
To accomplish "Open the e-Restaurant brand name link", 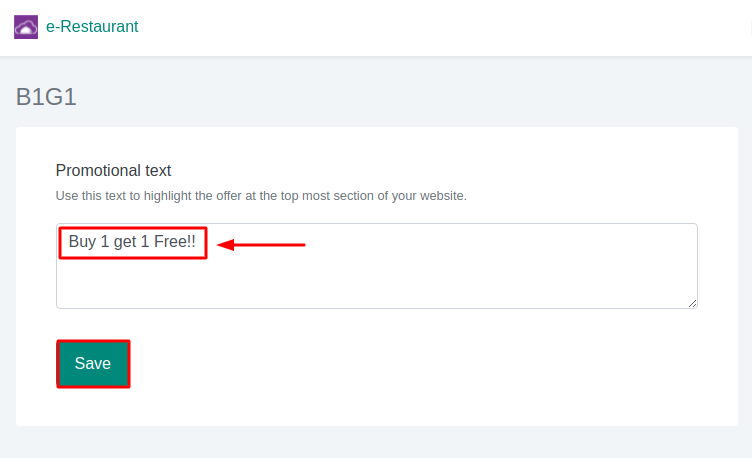I will [x=92, y=27].
